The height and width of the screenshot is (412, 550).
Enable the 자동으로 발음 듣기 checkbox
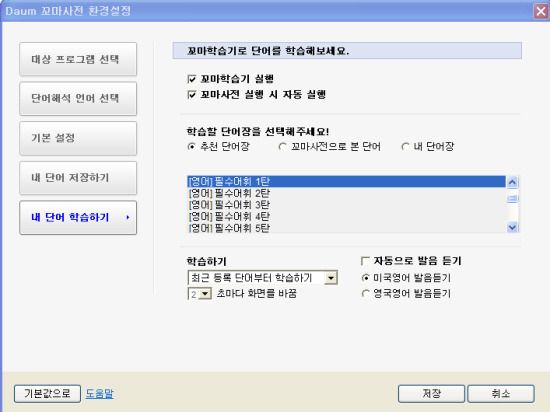pyautogui.click(x=365, y=261)
